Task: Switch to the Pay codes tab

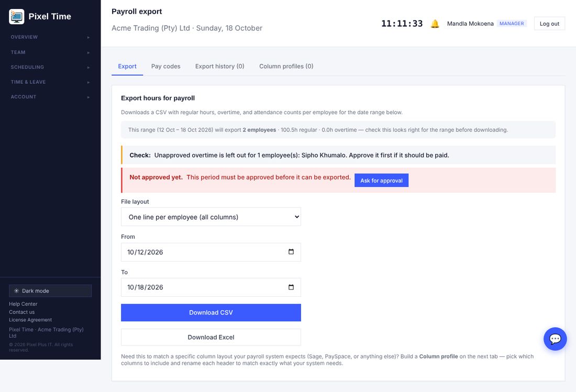Action: tap(165, 66)
